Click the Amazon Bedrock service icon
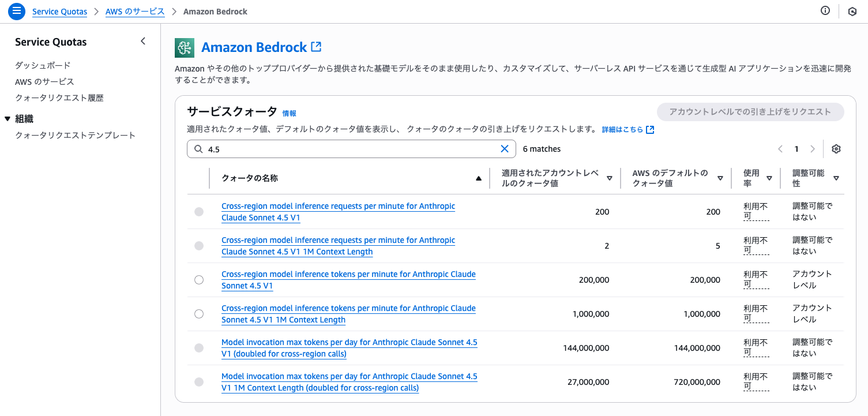868x416 pixels. (184, 47)
